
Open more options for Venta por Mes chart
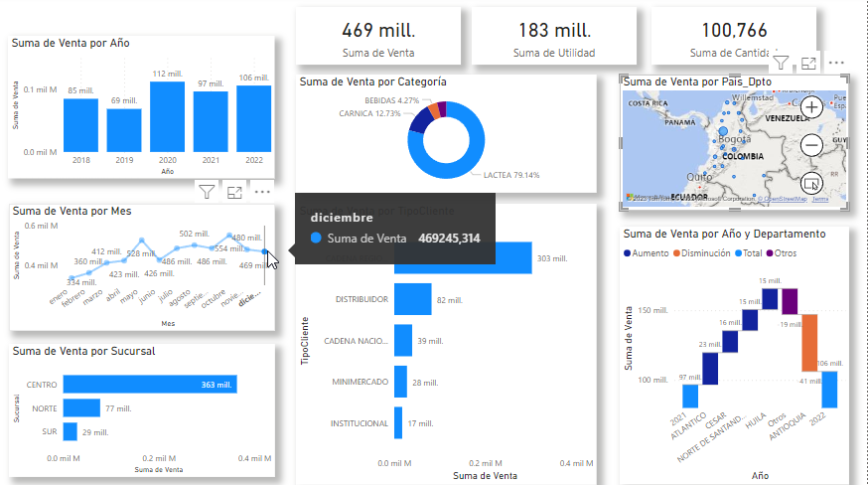262,192
